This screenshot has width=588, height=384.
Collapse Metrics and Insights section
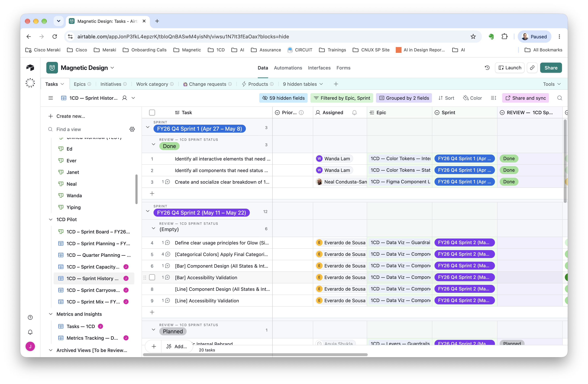coord(51,314)
